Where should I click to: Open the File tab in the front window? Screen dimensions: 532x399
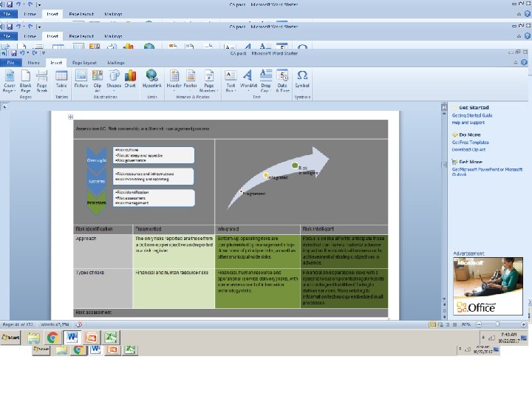pyautogui.click(x=11, y=62)
